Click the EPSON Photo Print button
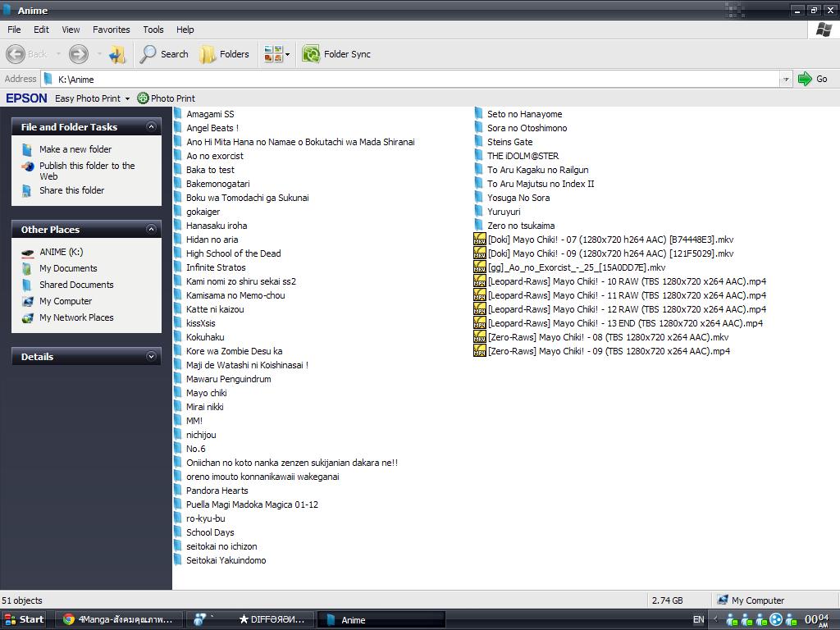The width and height of the screenshot is (840, 630). pyautogui.click(x=166, y=98)
